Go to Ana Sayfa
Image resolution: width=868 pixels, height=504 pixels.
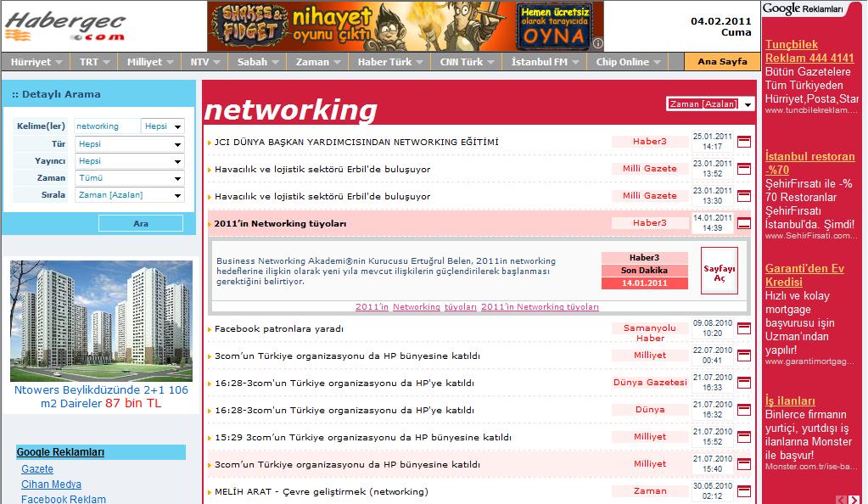click(722, 61)
